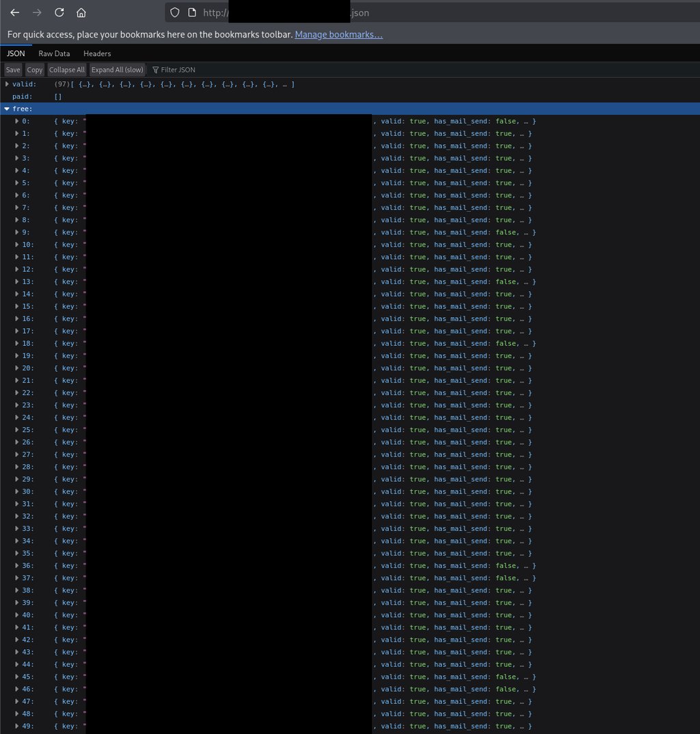Select the paid key label
Viewport: 700px width, 734px height.
point(23,96)
